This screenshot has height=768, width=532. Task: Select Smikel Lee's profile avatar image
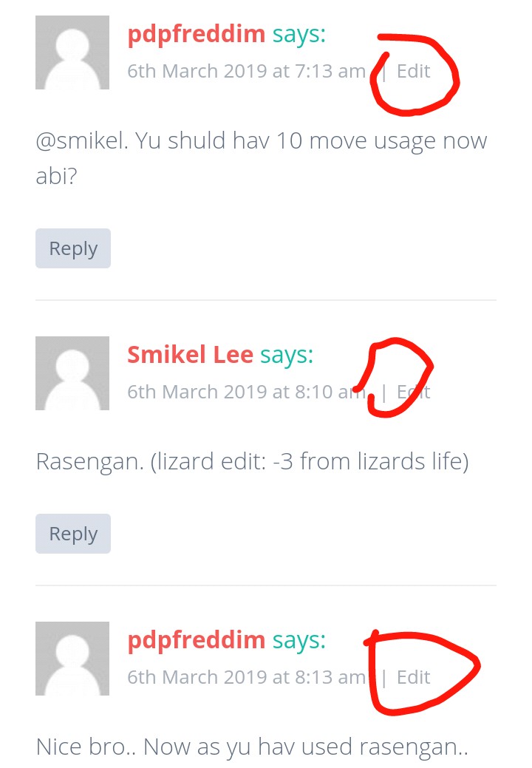[72, 373]
